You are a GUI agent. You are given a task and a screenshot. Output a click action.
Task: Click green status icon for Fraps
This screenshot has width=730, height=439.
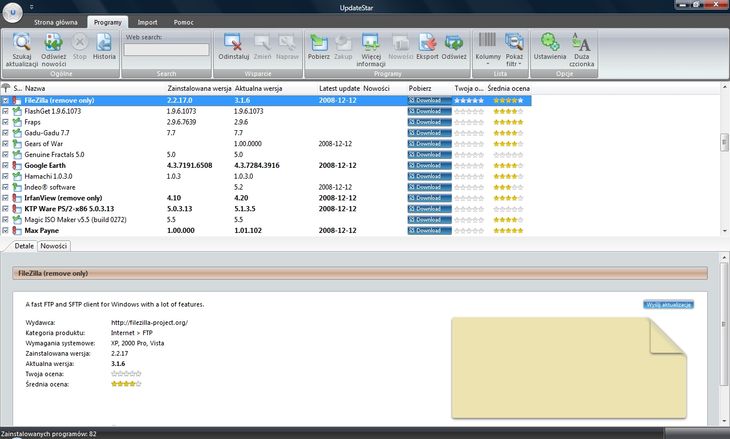click(17, 122)
